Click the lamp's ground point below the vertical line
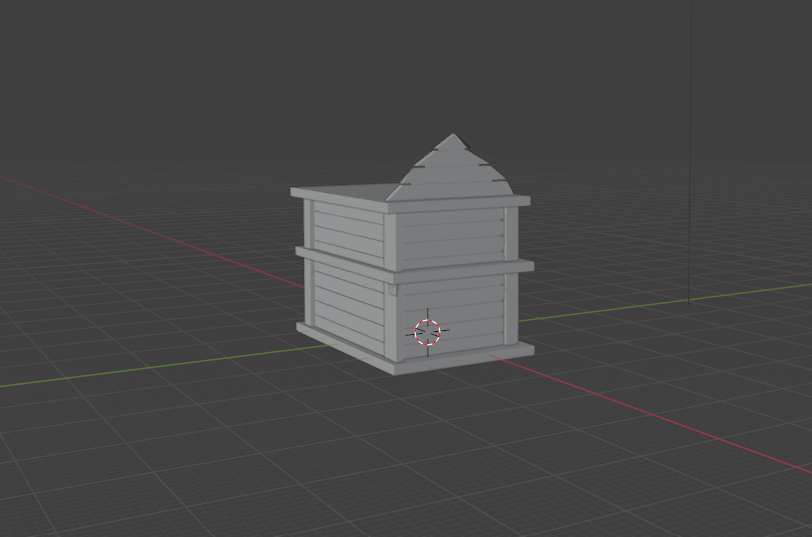The height and width of the screenshot is (537, 812). point(688,303)
